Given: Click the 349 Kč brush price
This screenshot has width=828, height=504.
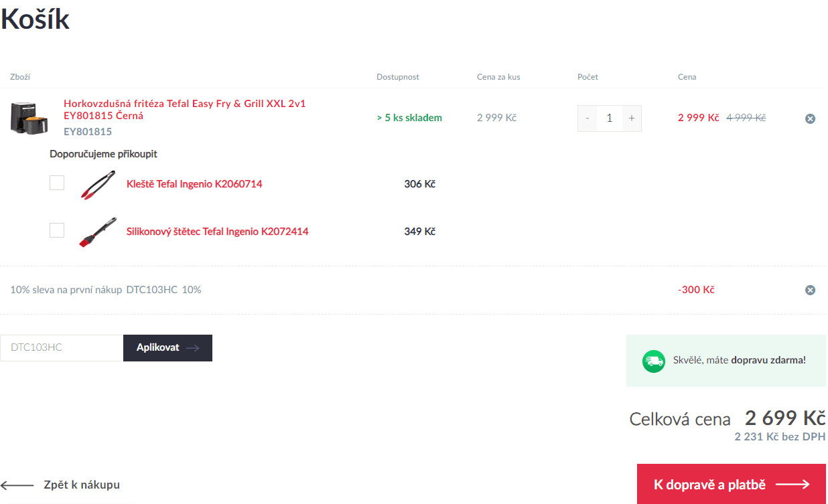Looking at the screenshot, I should (x=420, y=232).
